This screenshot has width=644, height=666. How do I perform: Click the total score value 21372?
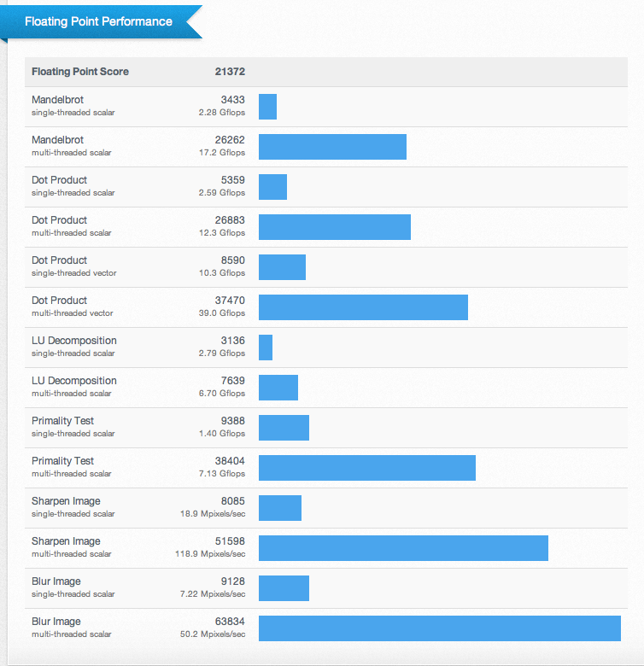click(x=231, y=72)
